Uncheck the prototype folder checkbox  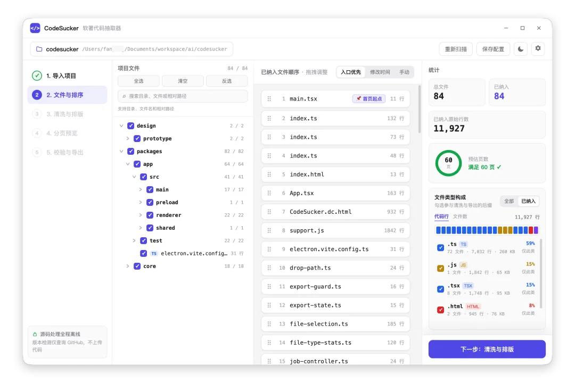137,138
